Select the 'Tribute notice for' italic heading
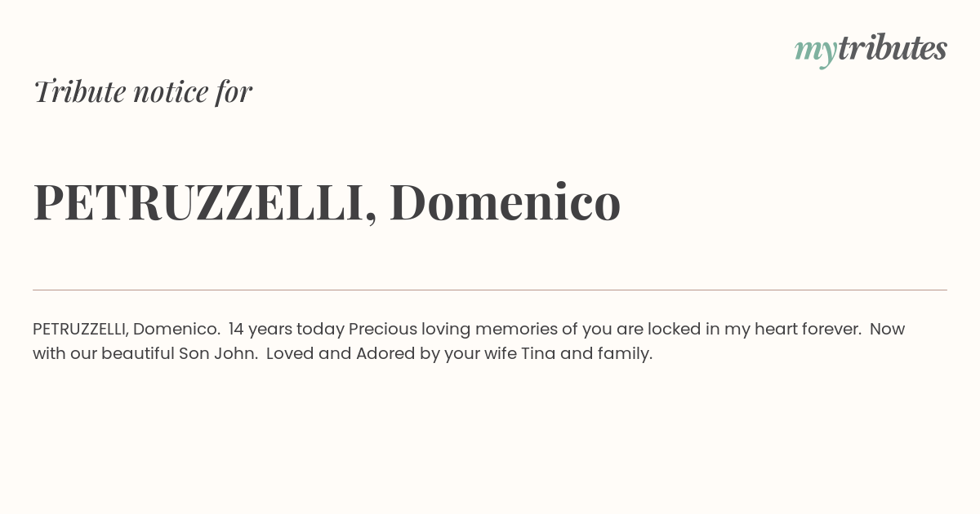980x514 pixels. (x=143, y=91)
